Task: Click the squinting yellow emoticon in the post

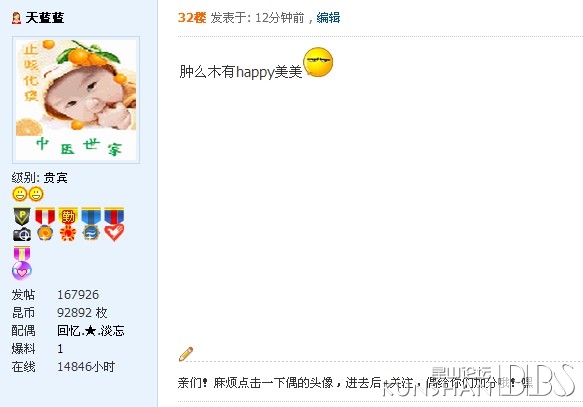Action: [318, 62]
